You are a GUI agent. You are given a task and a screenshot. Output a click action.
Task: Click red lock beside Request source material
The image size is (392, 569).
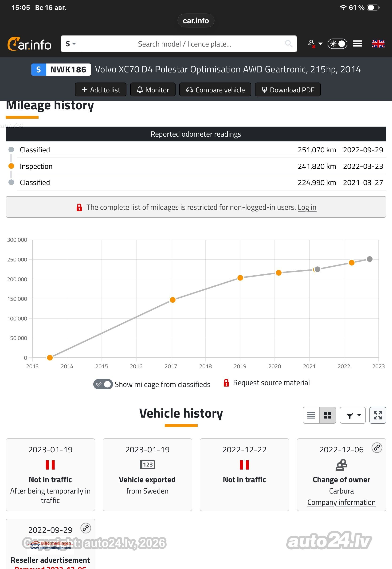[226, 383]
